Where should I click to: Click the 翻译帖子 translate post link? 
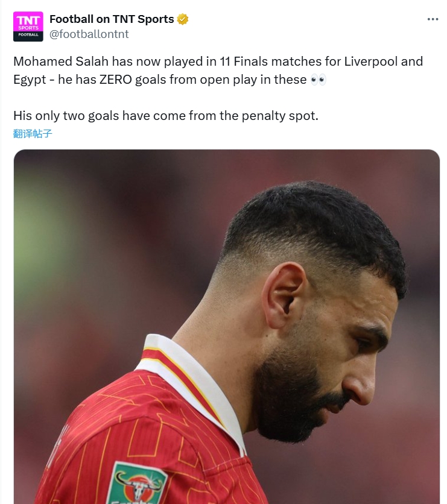[x=33, y=133]
